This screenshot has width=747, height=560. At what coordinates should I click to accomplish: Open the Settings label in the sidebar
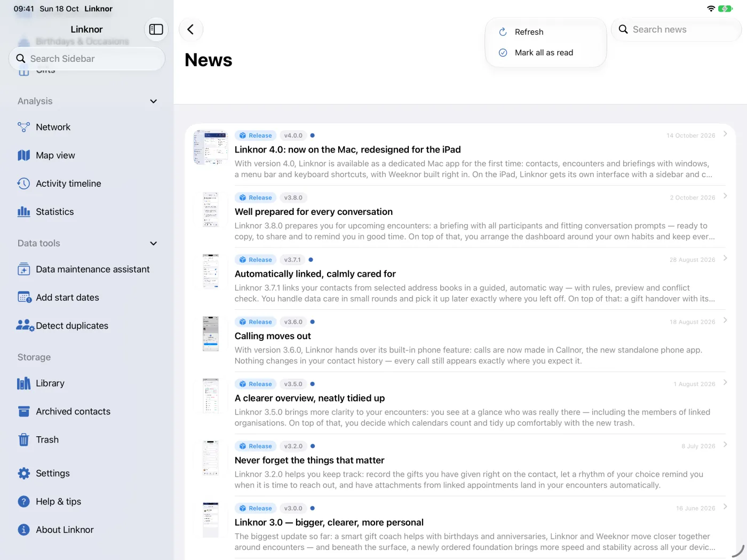point(53,473)
